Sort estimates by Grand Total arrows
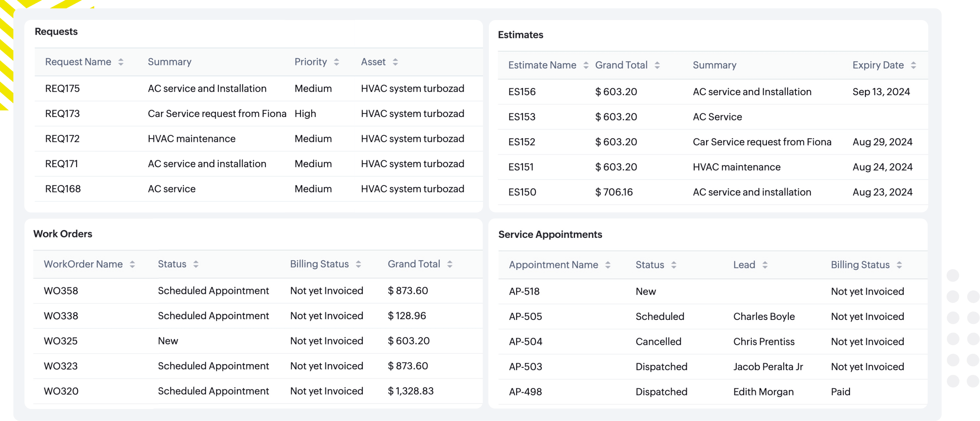This screenshot has width=980, height=421. click(x=657, y=65)
